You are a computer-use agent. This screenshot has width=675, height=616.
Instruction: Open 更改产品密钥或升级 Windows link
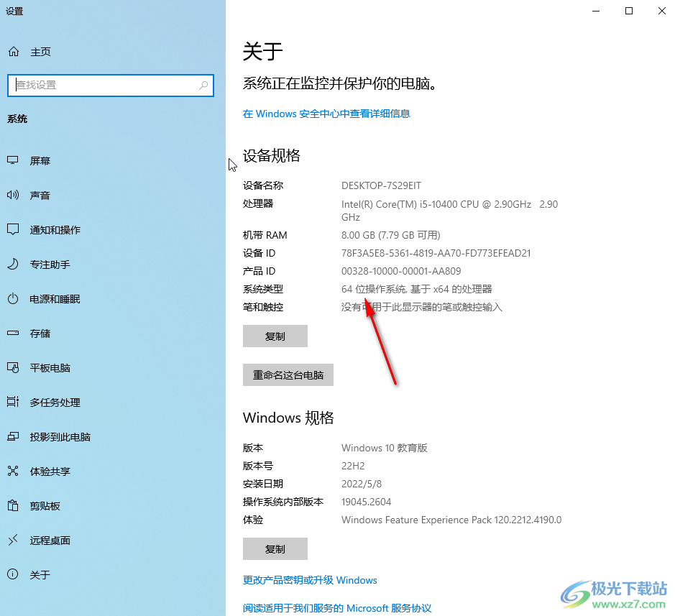(x=310, y=580)
